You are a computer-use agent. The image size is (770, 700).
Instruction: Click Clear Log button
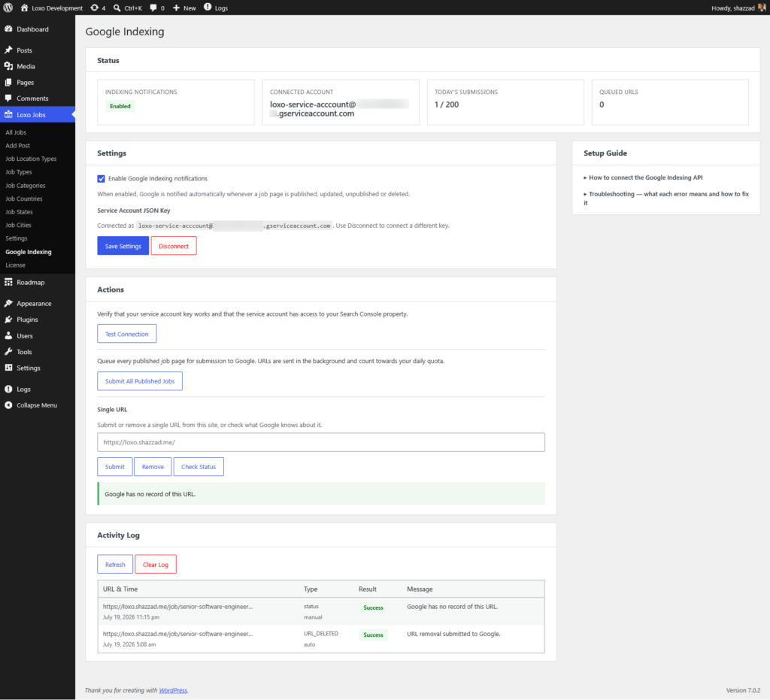point(156,565)
